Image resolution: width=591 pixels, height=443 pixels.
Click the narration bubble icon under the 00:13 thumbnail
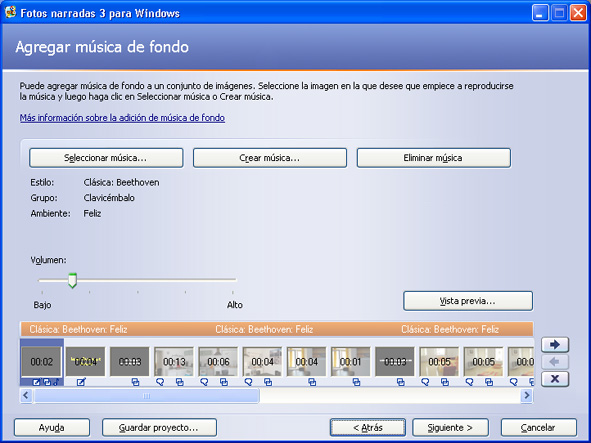(160, 382)
